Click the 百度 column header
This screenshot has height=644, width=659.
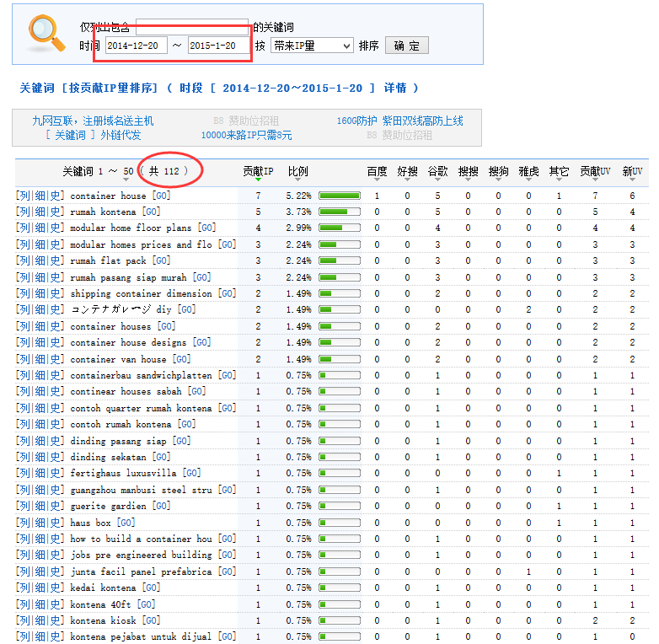point(377,171)
